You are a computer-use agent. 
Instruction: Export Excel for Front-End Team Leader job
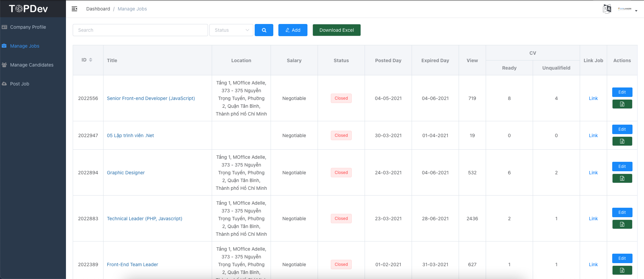coord(622,271)
